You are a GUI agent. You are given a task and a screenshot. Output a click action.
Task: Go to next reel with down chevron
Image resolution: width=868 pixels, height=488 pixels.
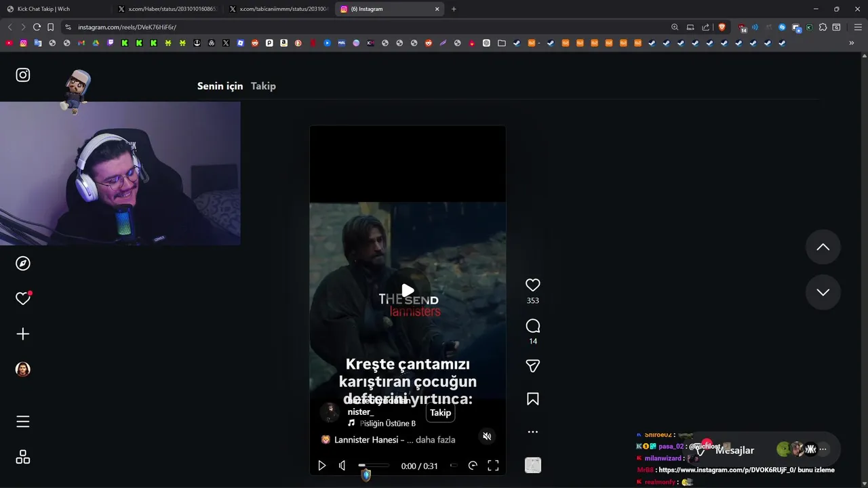pos(823,292)
